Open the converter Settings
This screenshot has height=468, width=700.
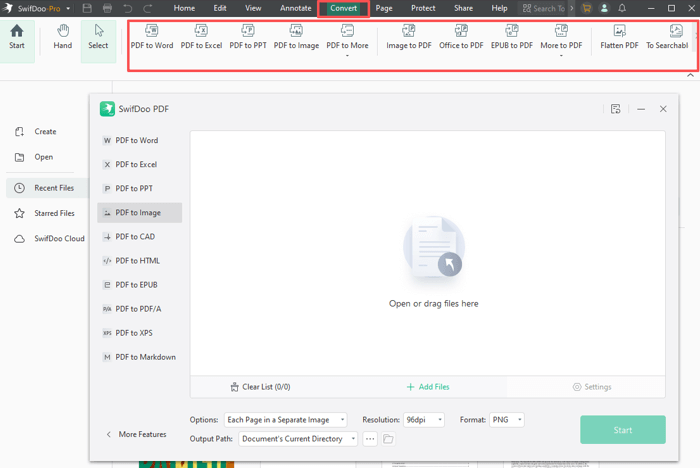(592, 387)
